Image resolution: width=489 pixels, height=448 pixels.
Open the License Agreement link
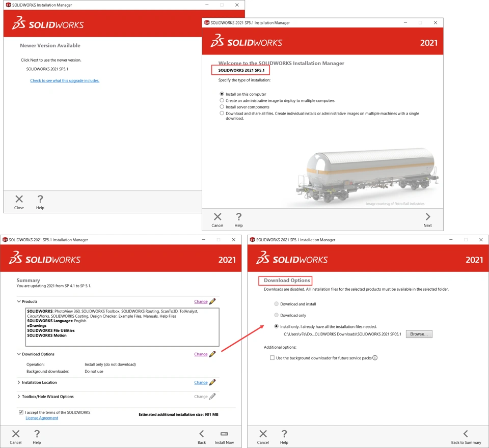tap(42, 418)
